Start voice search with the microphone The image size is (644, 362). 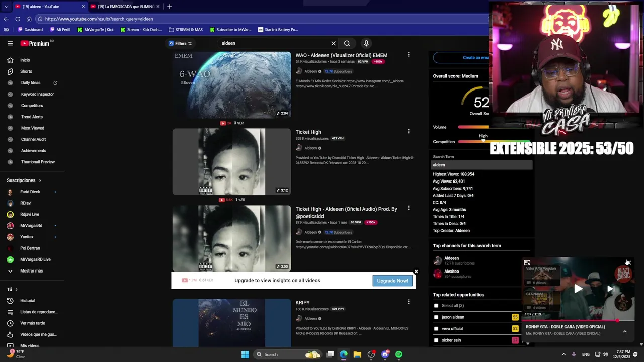366,43
